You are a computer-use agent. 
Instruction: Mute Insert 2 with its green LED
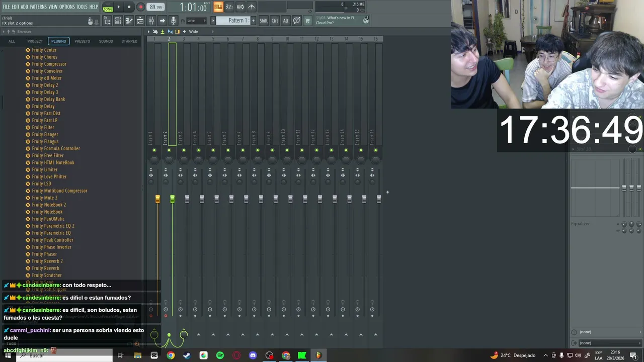click(169, 150)
